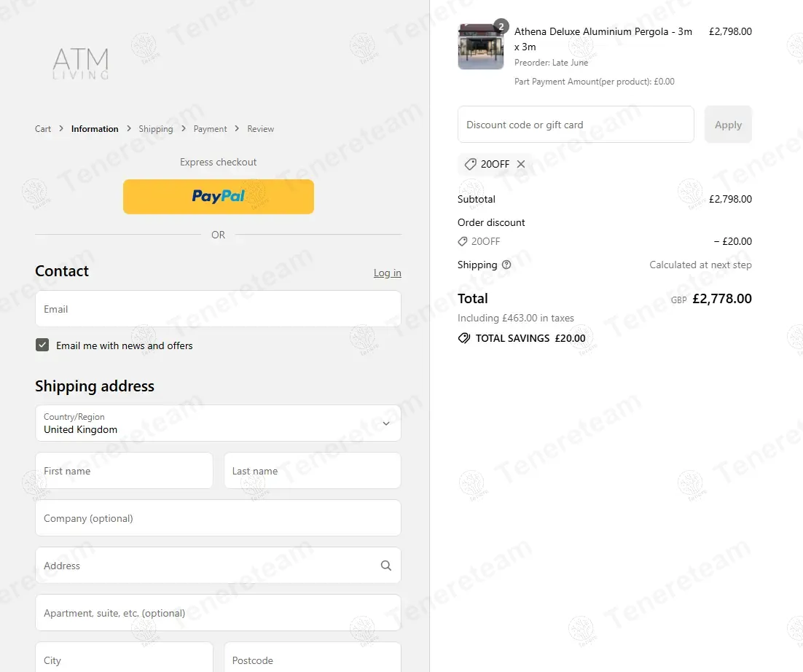
Task: Pay with PayPal express checkout
Action: pyautogui.click(x=218, y=197)
